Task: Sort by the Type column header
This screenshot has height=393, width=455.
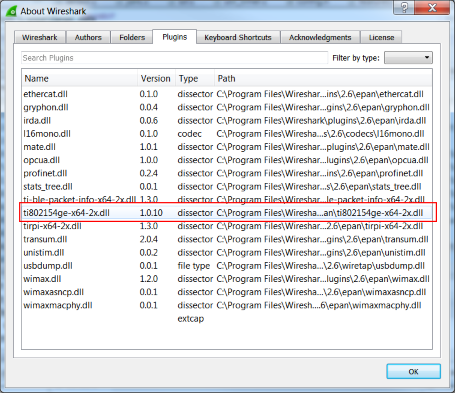Action: tap(195, 79)
